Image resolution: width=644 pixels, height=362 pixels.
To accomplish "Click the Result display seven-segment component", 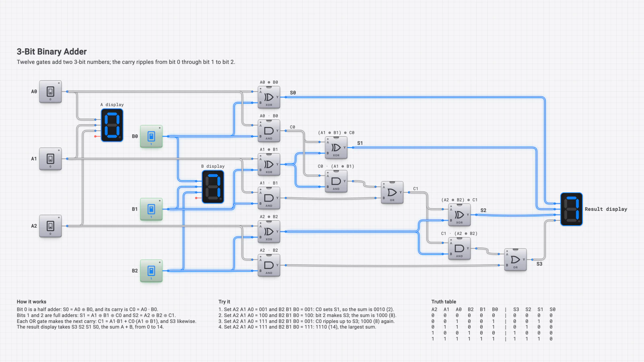I will [x=572, y=209].
